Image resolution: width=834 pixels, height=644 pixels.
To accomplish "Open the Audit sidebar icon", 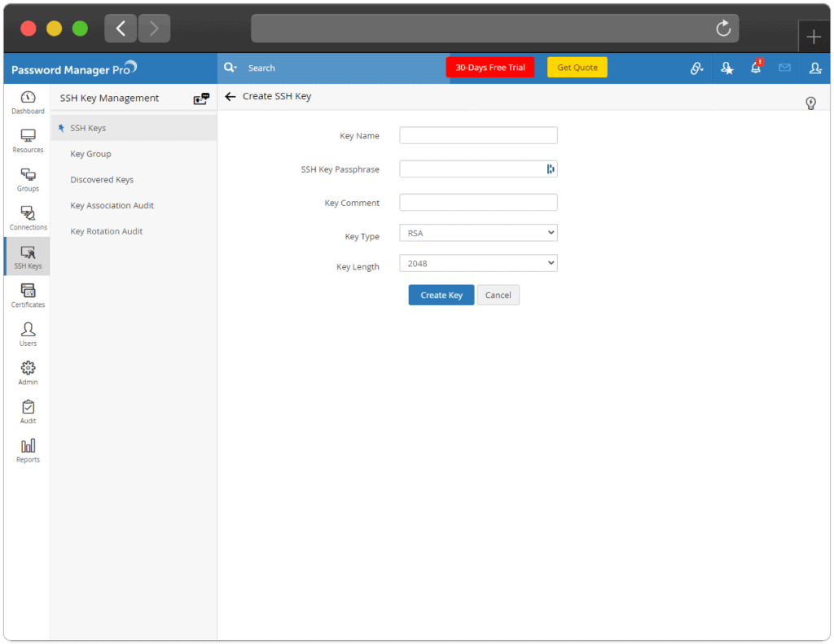I will pos(28,412).
